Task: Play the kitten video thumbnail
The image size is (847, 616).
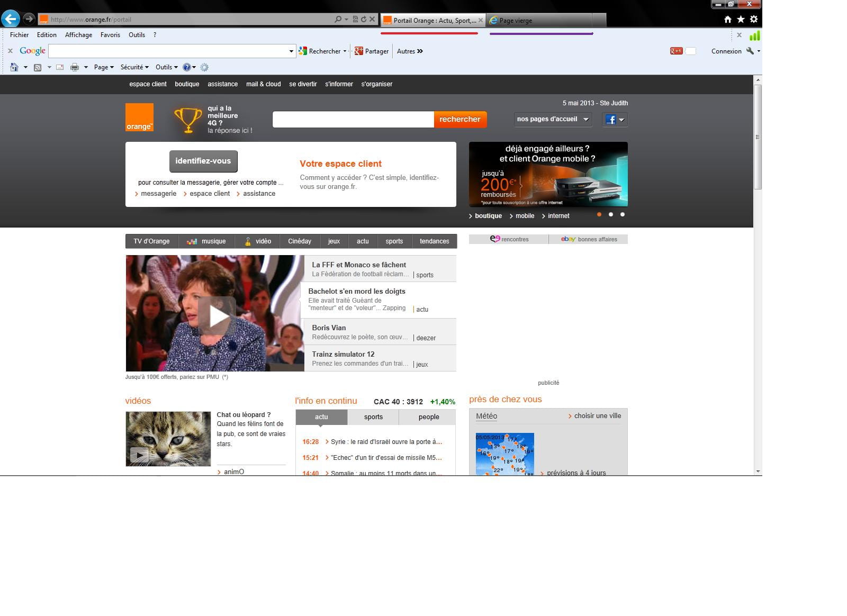Action: [x=140, y=455]
